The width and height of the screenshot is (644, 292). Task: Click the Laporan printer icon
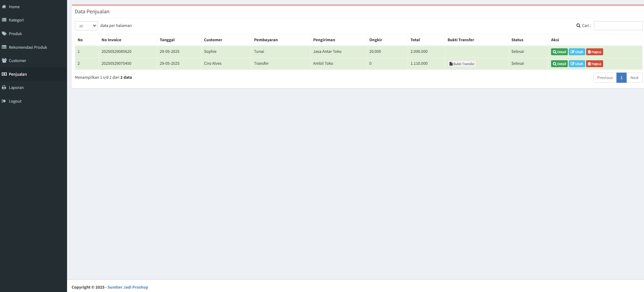(x=4, y=88)
